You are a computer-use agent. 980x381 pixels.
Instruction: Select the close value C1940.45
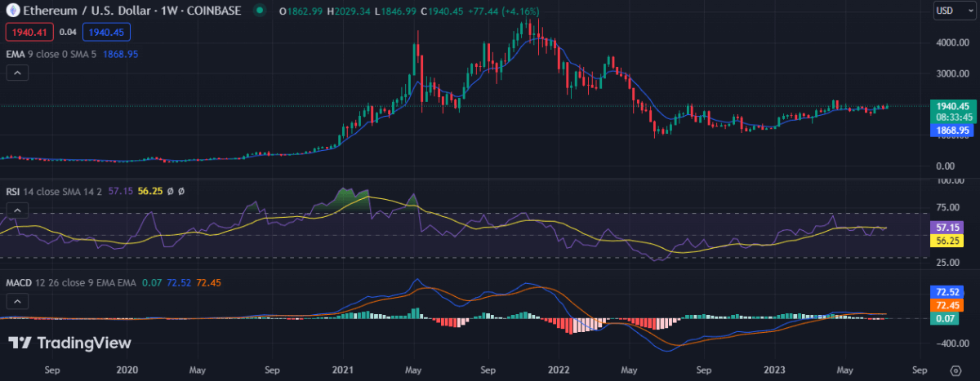(442, 11)
